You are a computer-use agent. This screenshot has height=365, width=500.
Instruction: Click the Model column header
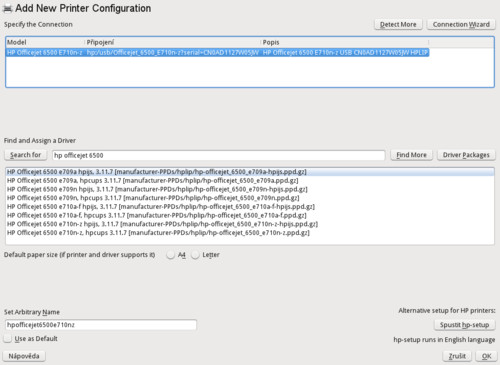click(x=45, y=42)
